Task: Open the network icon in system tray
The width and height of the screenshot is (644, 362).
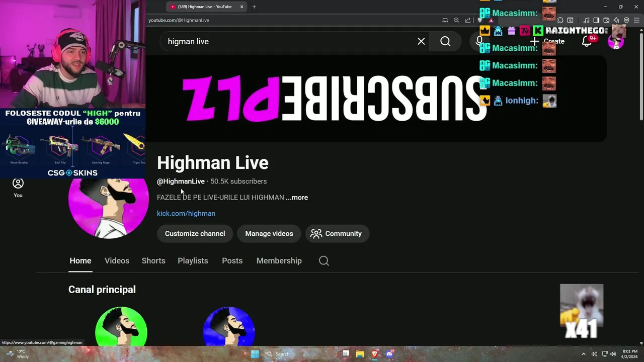Action: pos(605,354)
